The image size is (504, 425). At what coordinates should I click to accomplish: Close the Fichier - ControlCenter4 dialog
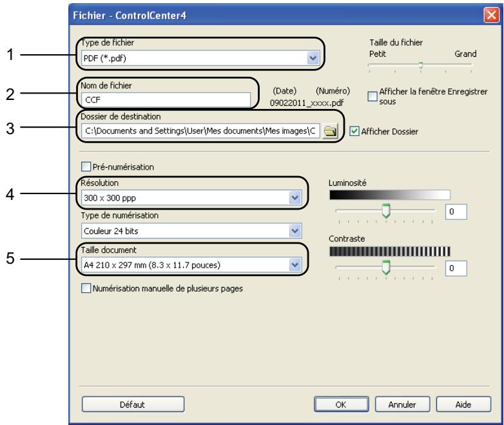point(492,15)
